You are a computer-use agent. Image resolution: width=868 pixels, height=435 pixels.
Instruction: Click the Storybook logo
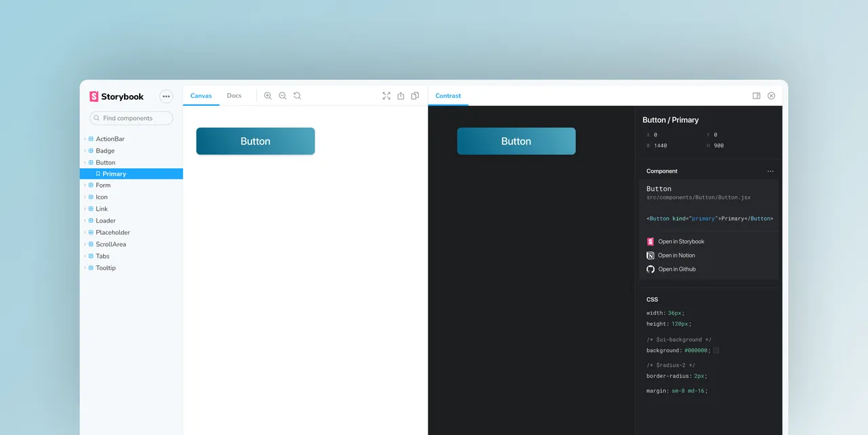(x=117, y=96)
